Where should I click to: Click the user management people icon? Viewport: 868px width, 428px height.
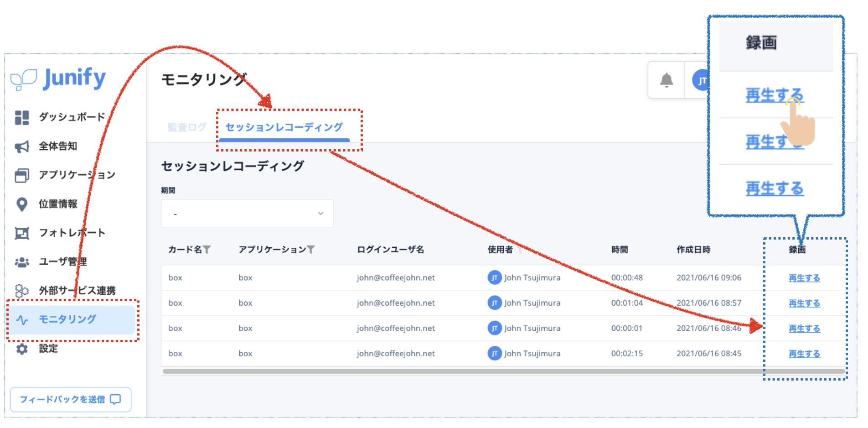(21, 262)
